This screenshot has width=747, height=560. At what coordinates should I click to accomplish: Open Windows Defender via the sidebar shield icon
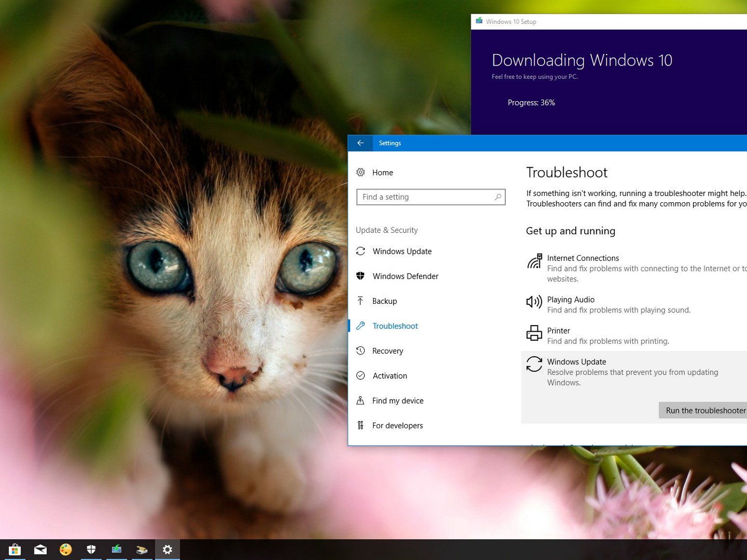click(360, 276)
